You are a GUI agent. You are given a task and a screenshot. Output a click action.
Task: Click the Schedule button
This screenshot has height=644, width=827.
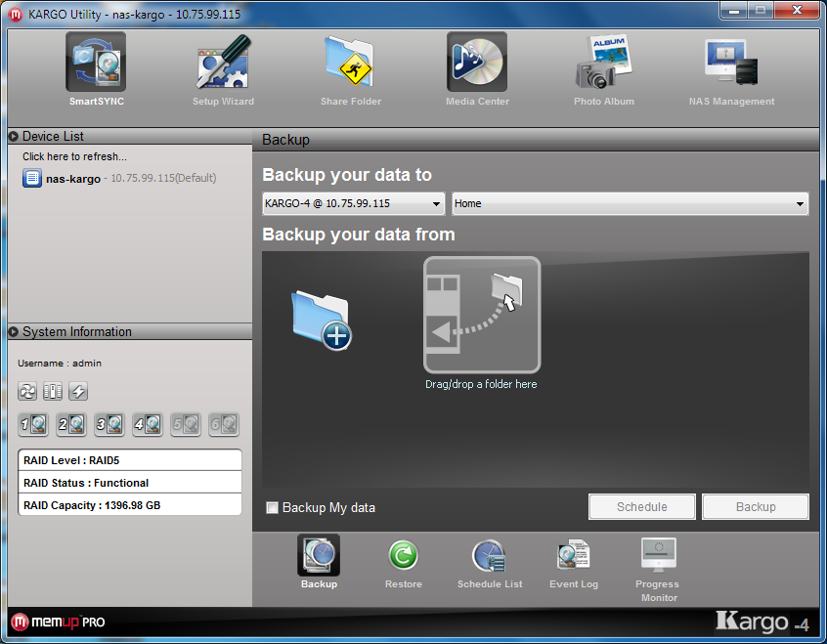[642, 507]
